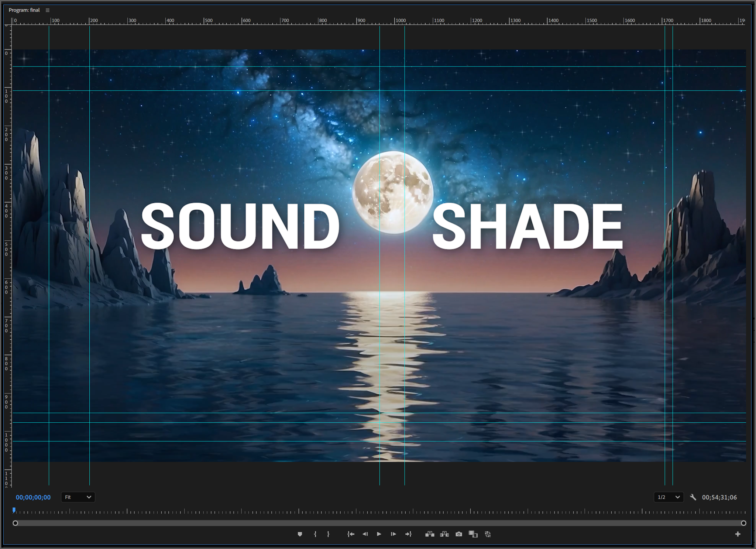Set the In point with Mark In
This screenshot has width=756, height=549.
[315, 534]
